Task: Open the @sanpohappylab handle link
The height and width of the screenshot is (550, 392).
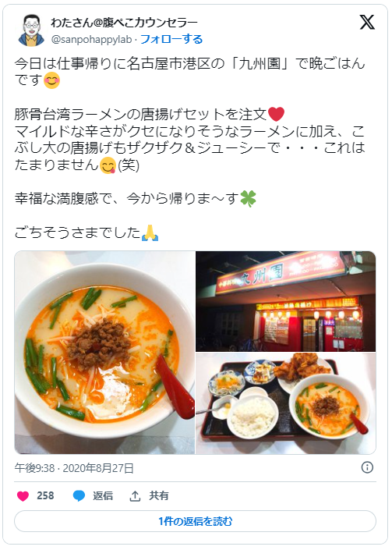Action: (91, 39)
